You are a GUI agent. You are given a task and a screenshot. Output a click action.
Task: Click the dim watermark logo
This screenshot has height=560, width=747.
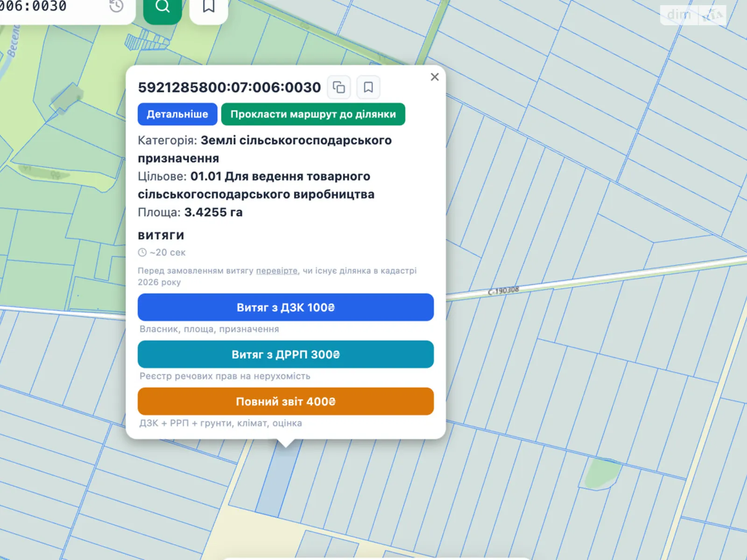click(693, 15)
